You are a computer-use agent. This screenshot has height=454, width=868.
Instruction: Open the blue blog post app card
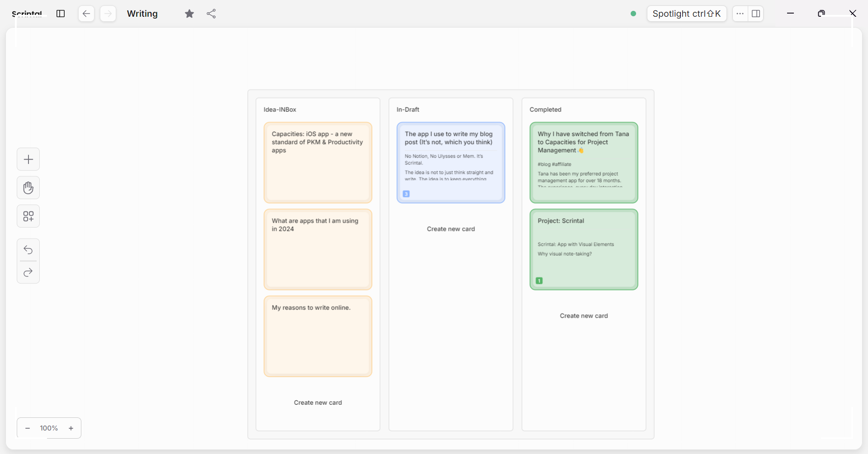pyautogui.click(x=451, y=163)
